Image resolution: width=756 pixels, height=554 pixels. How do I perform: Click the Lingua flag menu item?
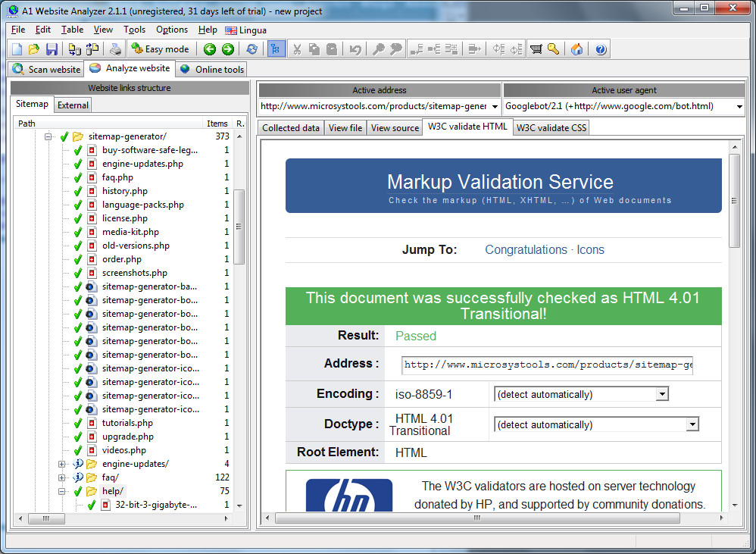246,30
